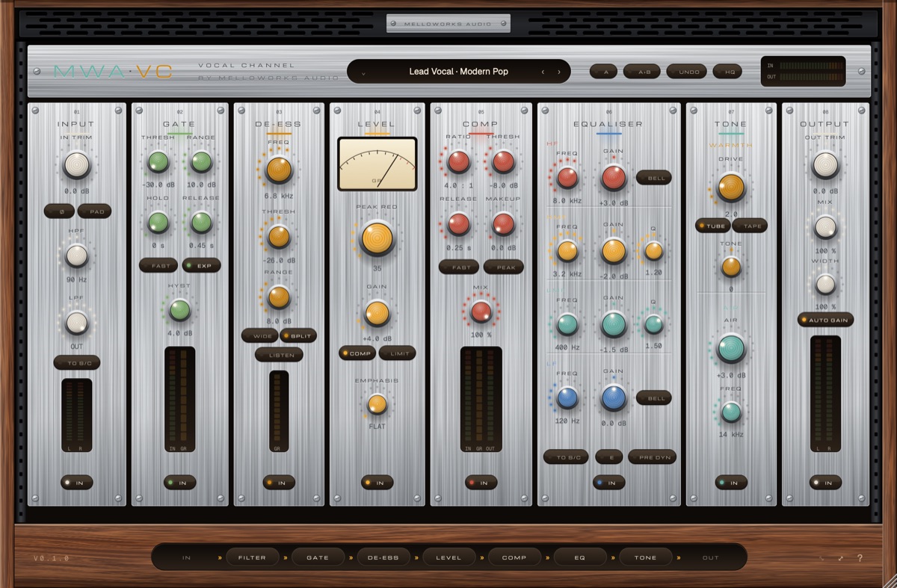Click the Lead Vocal · Modern Pop preset name
The height and width of the screenshot is (588, 897).
(x=458, y=72)
